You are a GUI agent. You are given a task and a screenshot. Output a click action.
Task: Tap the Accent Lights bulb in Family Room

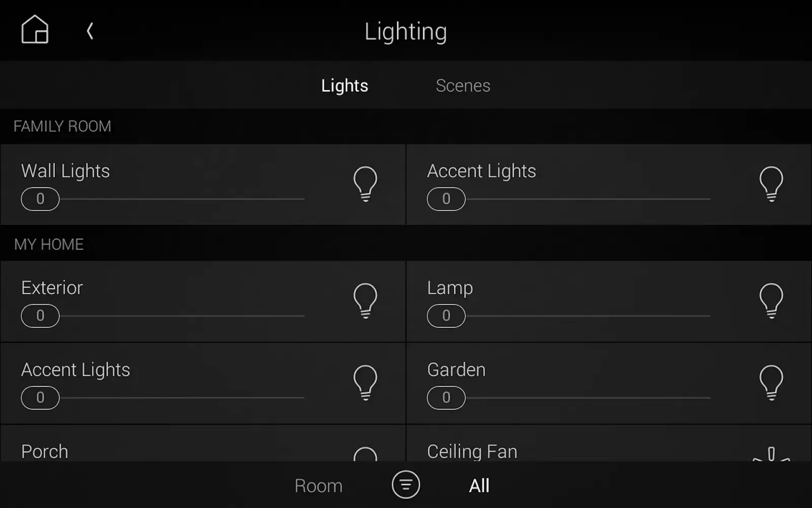tap(771, 184)
